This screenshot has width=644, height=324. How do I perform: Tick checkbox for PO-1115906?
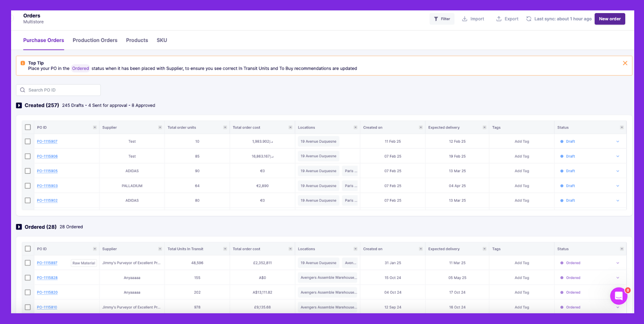[28, 156]
